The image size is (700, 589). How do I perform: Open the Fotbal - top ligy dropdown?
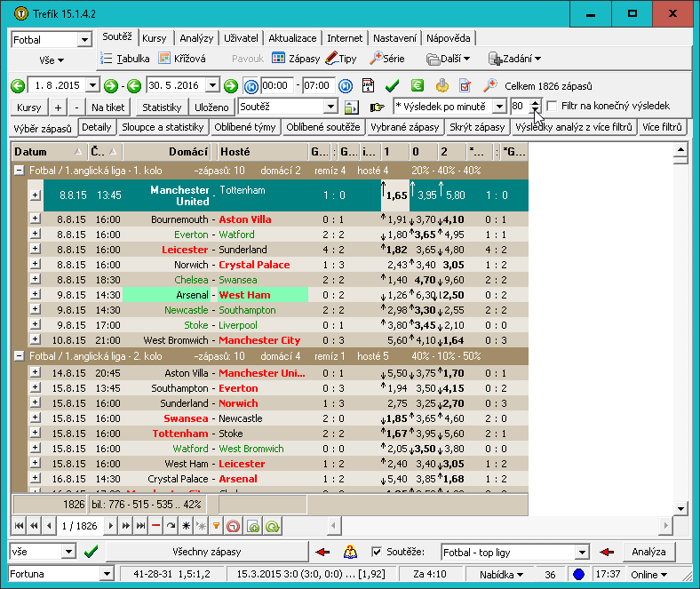(582, 553)
